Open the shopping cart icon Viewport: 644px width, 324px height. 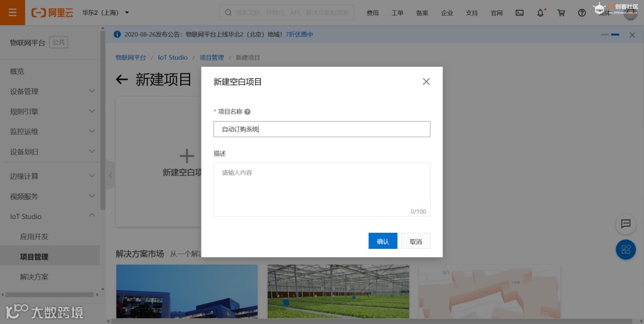pyautogui.click(x=561, y=13)
